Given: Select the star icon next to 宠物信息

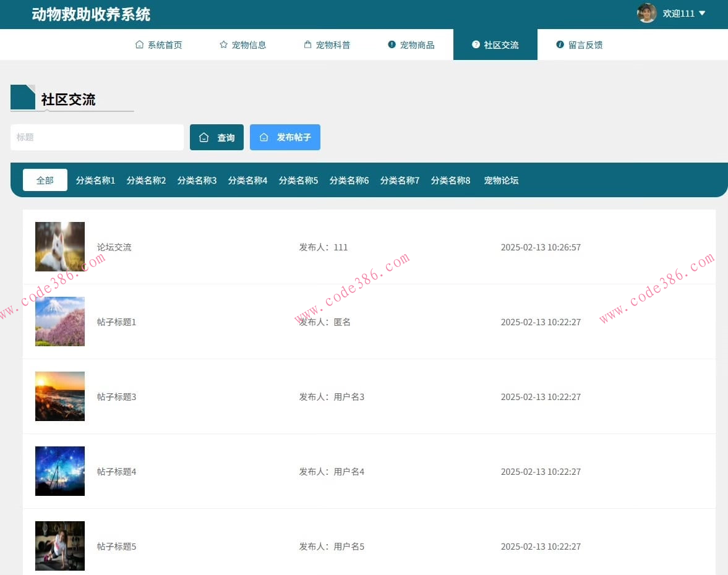Looking at the screenshot, I should click(x=223, y=44).
